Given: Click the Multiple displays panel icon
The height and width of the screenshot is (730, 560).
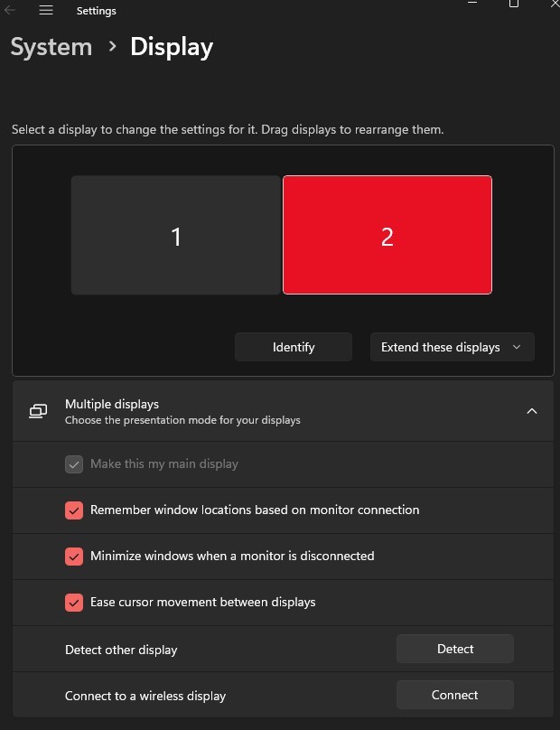Looking at the screenshot, I should [37, 411].
